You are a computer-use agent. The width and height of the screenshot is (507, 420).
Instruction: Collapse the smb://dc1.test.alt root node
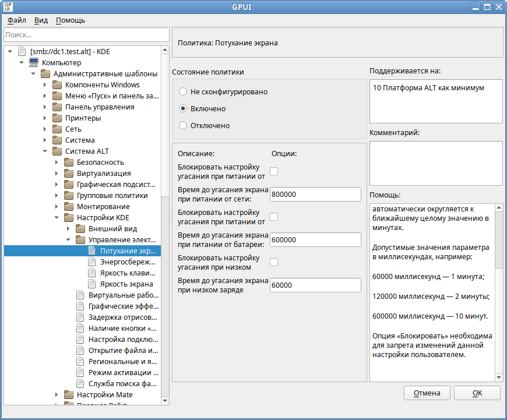[10, 51]
